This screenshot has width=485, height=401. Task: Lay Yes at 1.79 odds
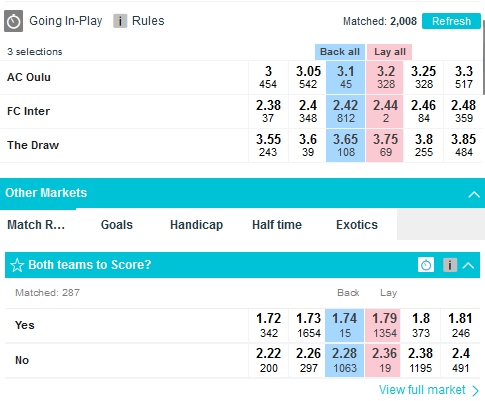pos(383,325)
